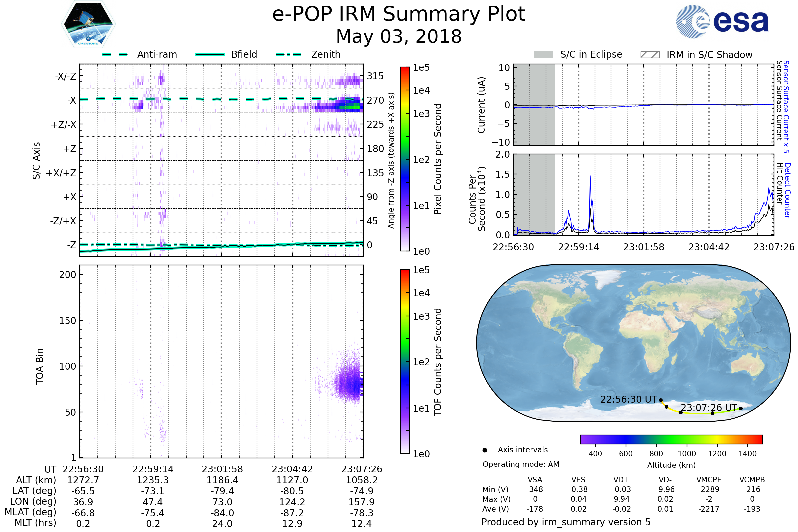Click the IRM in S/C Shadow hatch patch
The height and width of the screenshot is (532, 798).
click(650, 55)
